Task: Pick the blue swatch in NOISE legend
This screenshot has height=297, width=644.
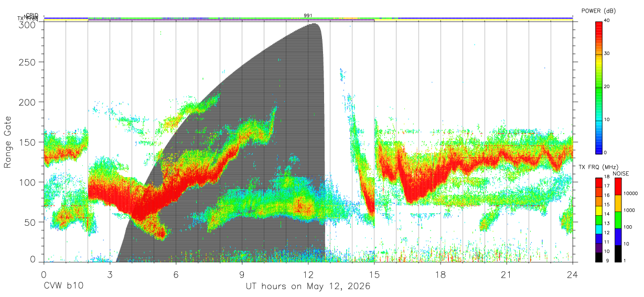Action: 618,237
